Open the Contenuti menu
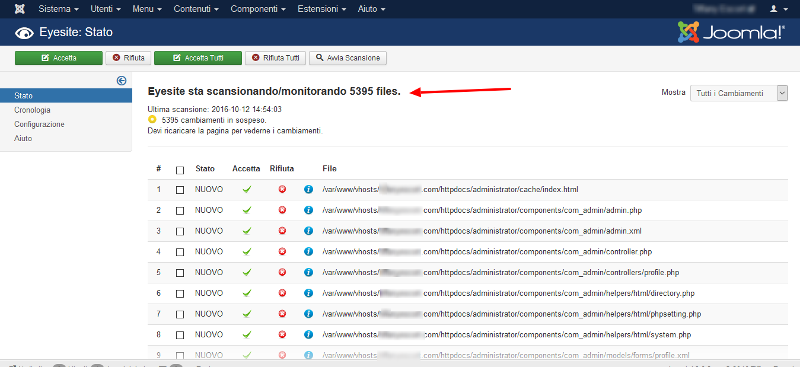 pos(196,9)
